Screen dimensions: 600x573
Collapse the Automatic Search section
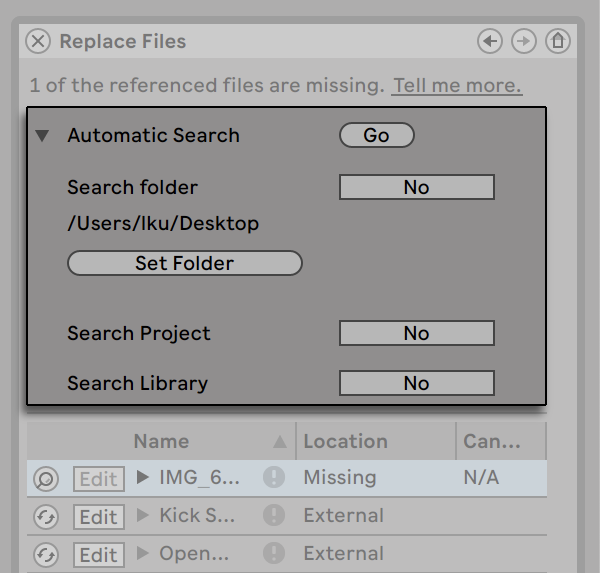coord(42,136)
